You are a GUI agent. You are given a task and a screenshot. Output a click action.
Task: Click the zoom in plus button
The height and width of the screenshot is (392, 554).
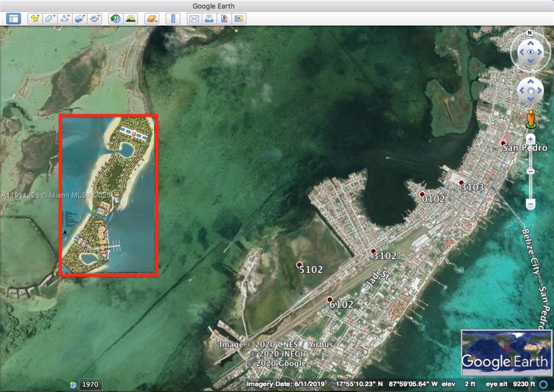click(x=530, y=140)
